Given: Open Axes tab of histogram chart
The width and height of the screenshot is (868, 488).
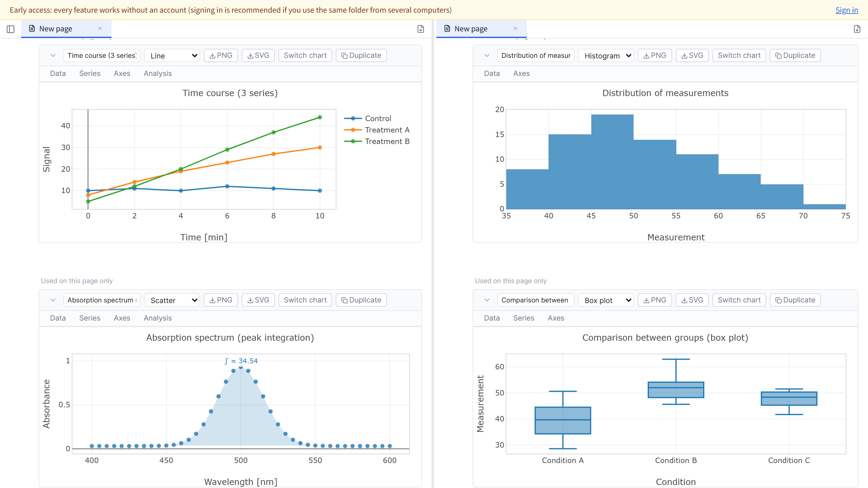Looking at the screenshot, I should 521,74.
